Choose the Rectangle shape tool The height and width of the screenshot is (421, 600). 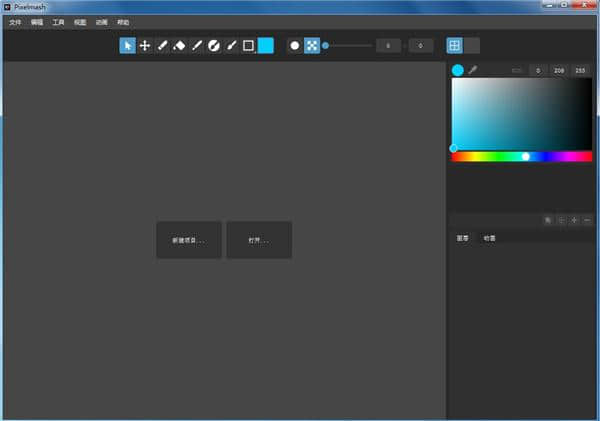248,45
